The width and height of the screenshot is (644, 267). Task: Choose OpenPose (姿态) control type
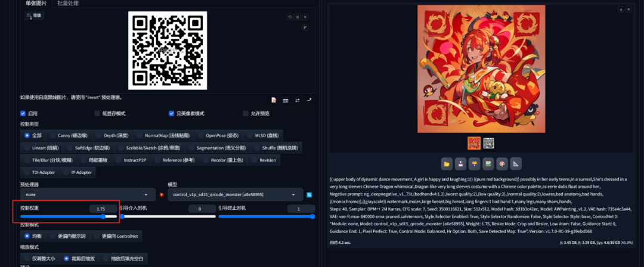pos(218,135)
